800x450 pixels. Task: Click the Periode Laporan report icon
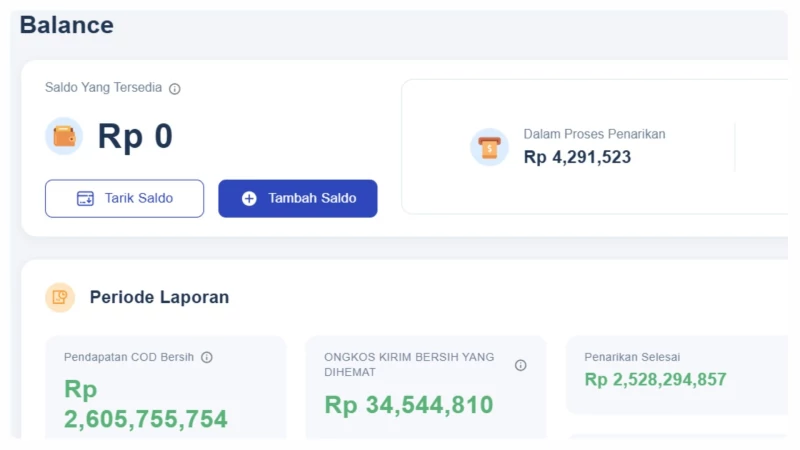(60, 297)
